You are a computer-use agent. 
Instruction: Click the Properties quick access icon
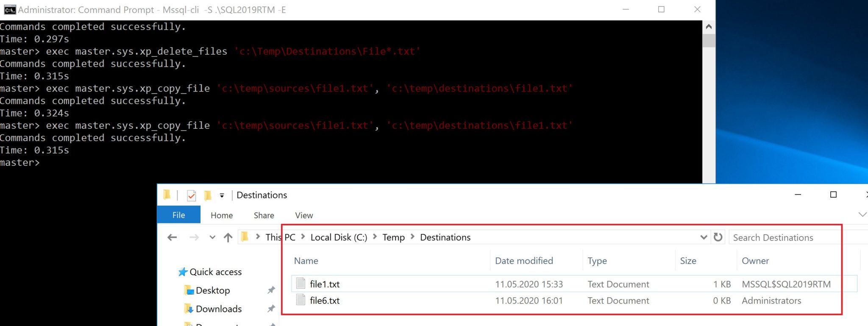192,195
